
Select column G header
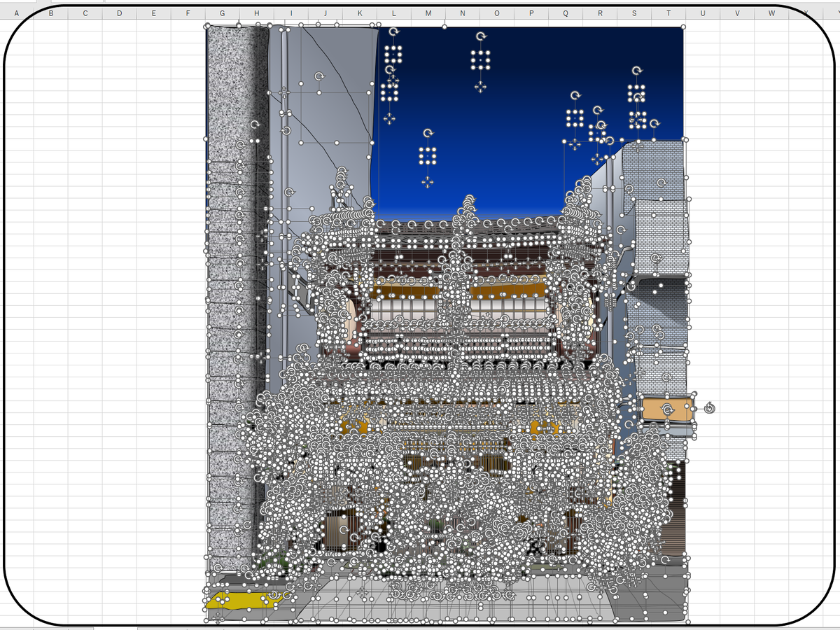(222, 13)
